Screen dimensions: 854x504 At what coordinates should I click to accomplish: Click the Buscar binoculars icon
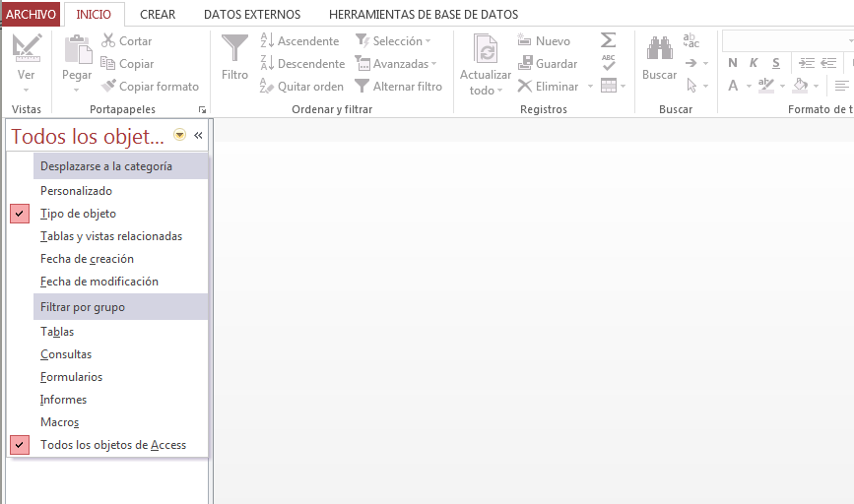[659, 49]
